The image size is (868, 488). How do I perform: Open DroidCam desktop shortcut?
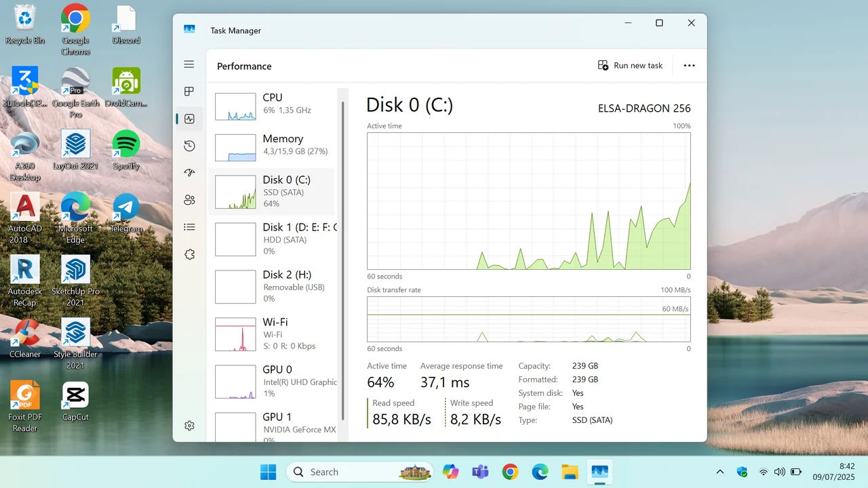tap(126, 87)
